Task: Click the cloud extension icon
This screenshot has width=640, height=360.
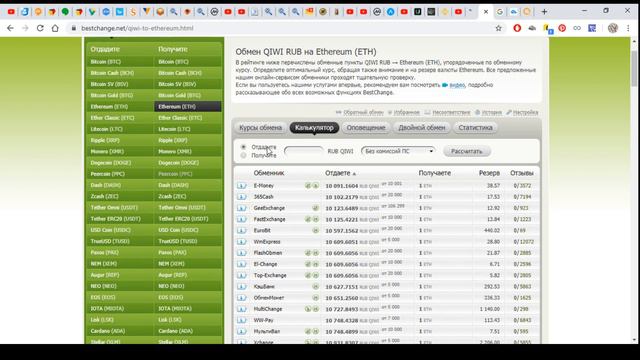Action: click(532, 28)
